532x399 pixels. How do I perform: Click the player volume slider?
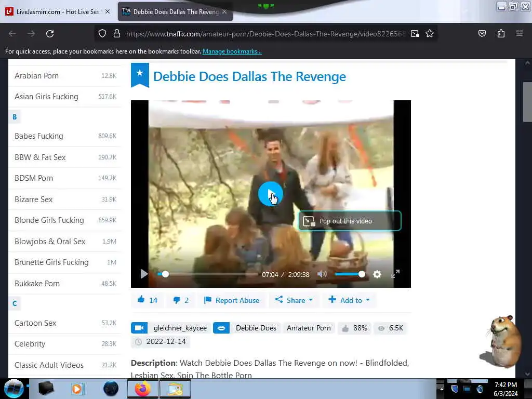[x=350, y=274]
